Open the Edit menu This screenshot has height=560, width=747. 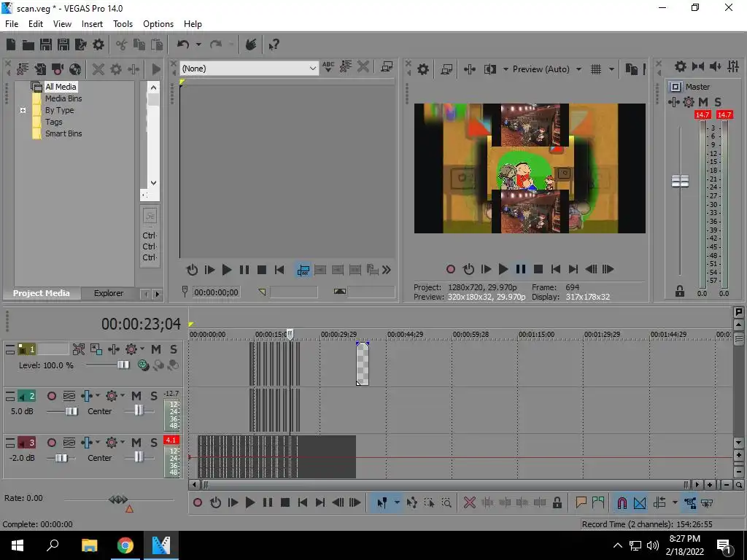[x=36, y=24]
